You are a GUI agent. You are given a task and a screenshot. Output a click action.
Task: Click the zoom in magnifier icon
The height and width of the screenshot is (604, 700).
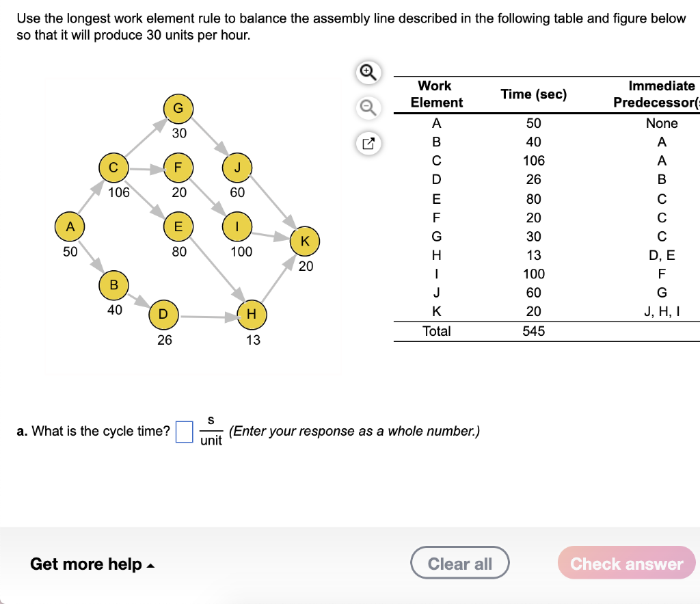tap(368, 73)
